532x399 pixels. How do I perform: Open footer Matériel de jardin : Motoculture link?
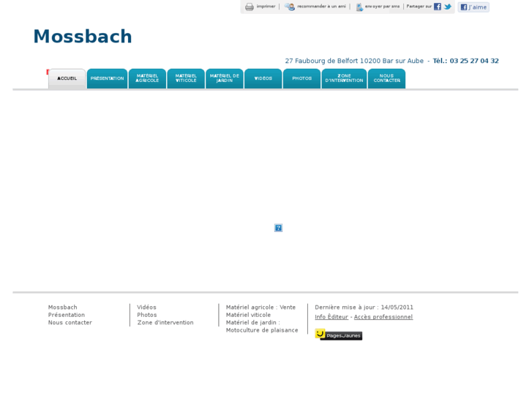[x=262, y=327]
